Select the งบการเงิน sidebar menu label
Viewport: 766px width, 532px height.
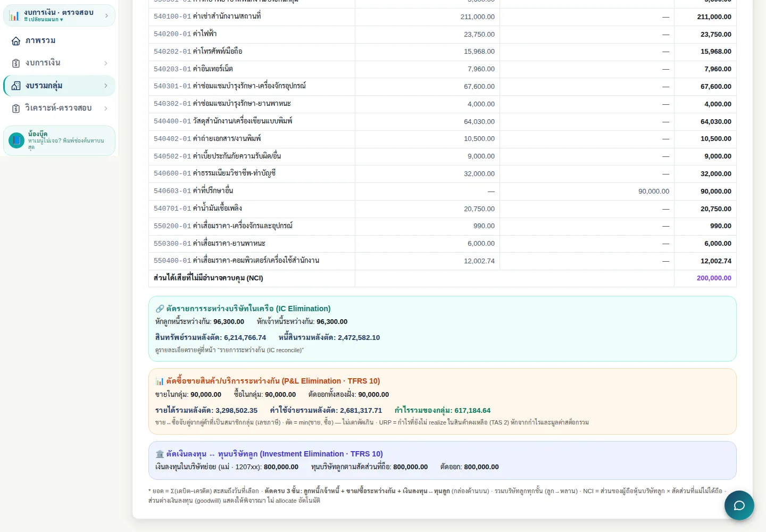pyautogui.click(x=43, y=63)
